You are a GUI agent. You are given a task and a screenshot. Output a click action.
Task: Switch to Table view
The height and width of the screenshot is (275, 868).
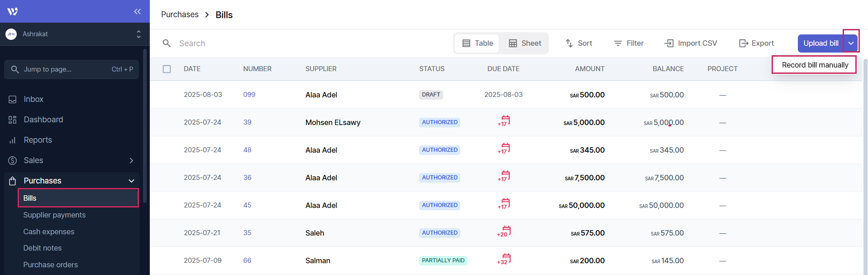pyautogui.click(x=477, y=43)
